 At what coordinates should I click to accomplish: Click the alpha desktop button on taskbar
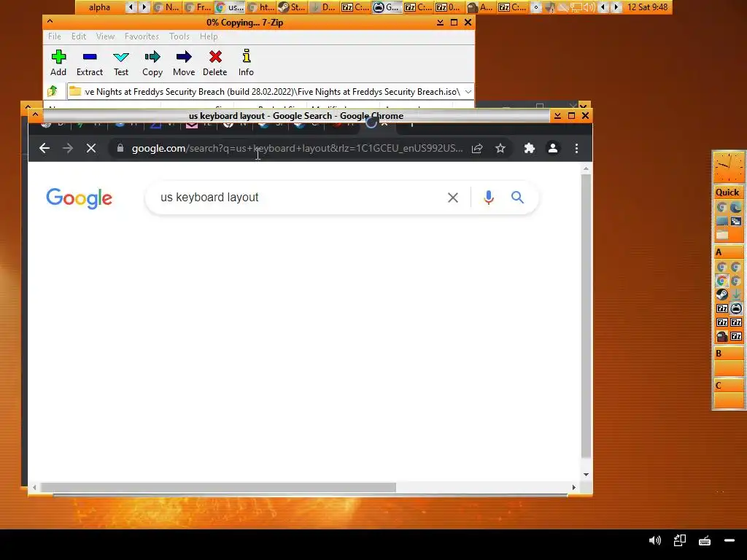point(99,7)
